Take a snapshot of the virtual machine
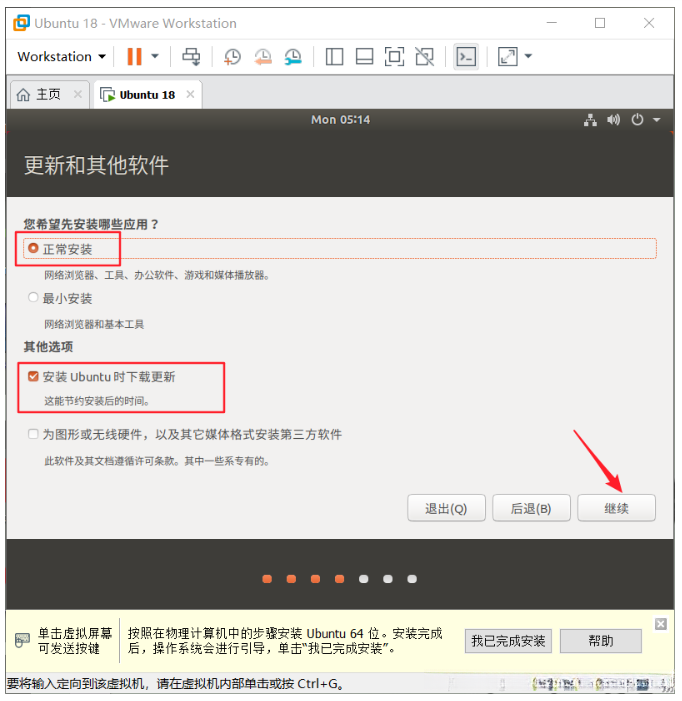This screenshot has height=701, width=682. click(x=232, y=57)
